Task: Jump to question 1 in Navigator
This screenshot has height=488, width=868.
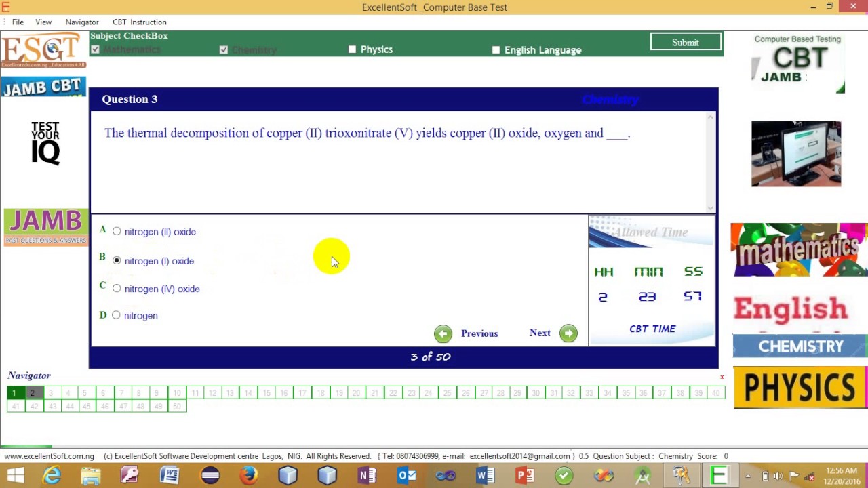Action: [14, 393]
